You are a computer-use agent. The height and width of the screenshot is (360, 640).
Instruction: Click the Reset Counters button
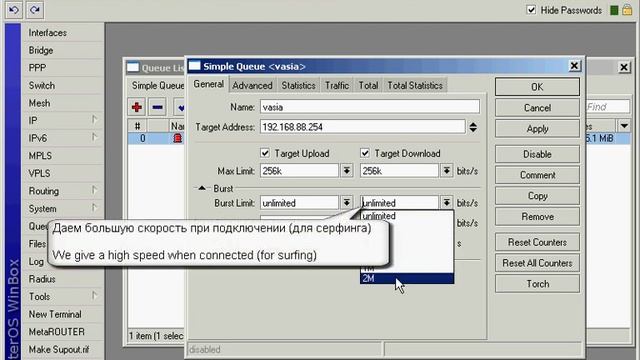(x=537, y=242)
